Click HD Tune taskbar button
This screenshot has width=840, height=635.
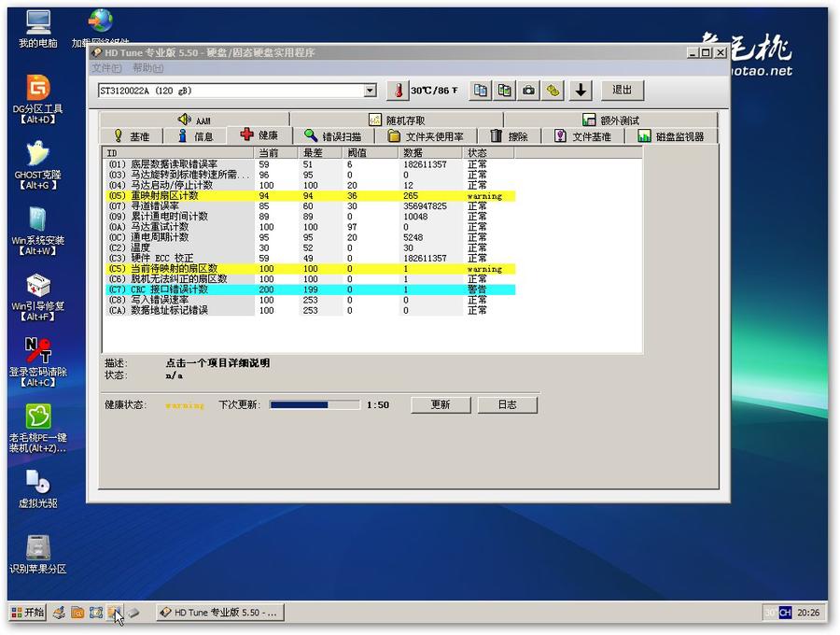pyautogui.click(x=219, y=612)
